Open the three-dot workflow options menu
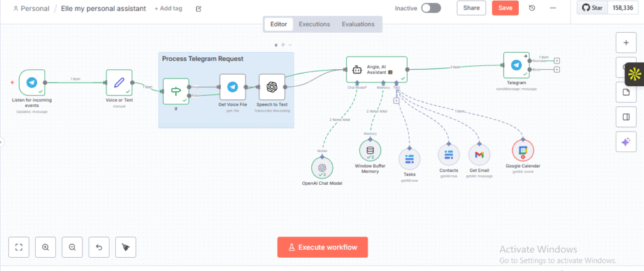 [553, 8]
